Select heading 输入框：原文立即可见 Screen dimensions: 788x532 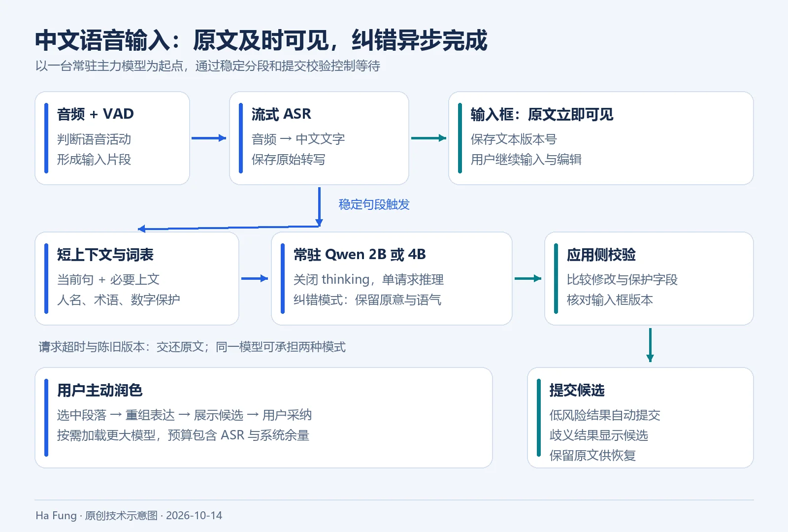coord(542,114)
